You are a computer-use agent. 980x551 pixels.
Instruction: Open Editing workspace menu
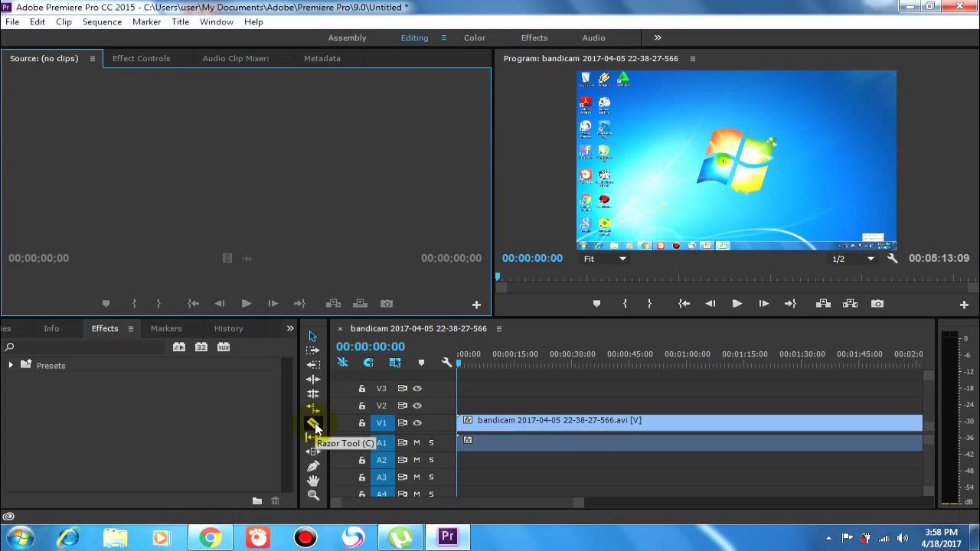tap(443, 38)
